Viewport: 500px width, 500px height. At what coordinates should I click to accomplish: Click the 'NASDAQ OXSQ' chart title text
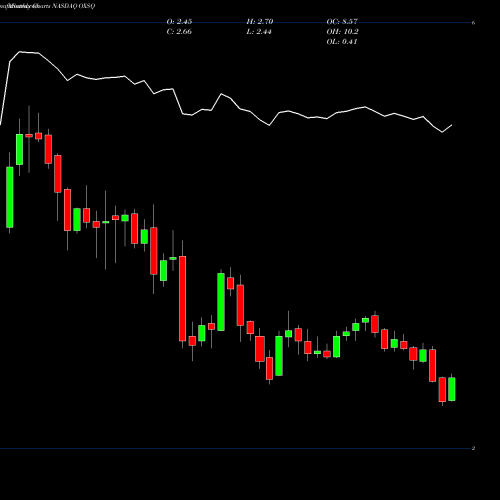(74, 6)
